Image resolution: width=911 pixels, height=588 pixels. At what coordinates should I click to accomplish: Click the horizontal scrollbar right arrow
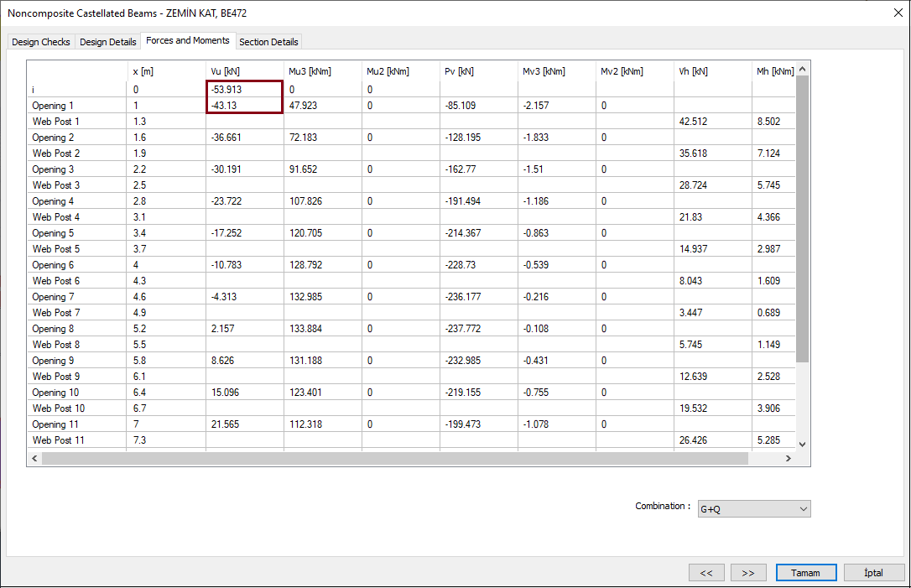(788, 458)
